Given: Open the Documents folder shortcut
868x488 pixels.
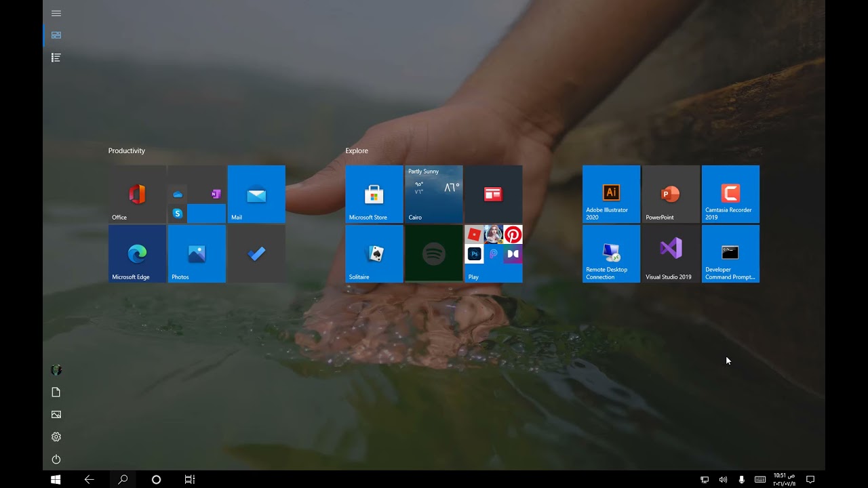Looking at the screenshot, I should [56, 392].
